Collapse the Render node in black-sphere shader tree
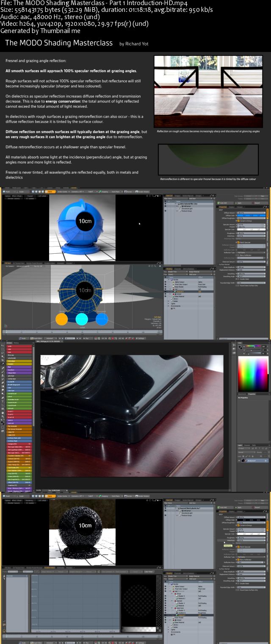Image resolution: width=271 pixels, height=644 pixels. click(x=169, y=584)
